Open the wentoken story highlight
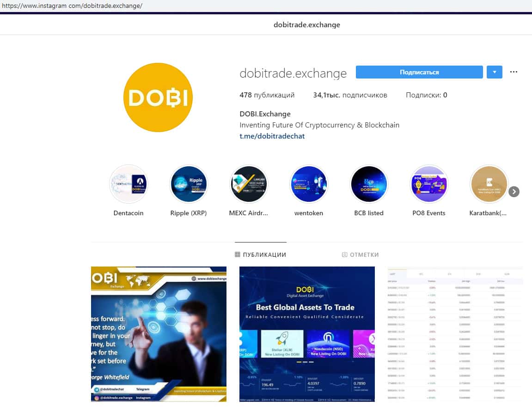The width and height of the screenshot is (532, 412). click(309, 184)
